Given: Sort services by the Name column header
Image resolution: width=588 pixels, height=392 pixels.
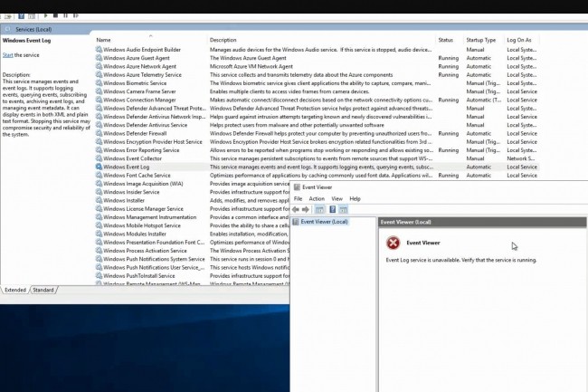Looking at the screenshot, I should click(150, 40).
